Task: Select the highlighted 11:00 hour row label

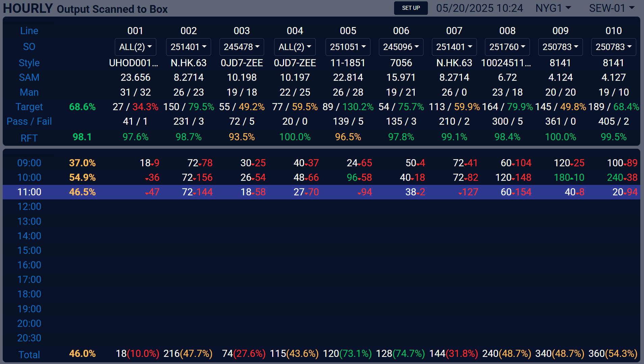Action: coord(29,192)
